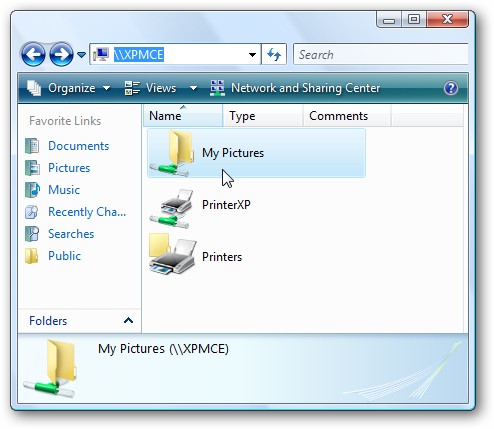This screenshot has width=494, height=429.
Task: Click the details pane My Pictures folder icon
Action: click(51, 368)
